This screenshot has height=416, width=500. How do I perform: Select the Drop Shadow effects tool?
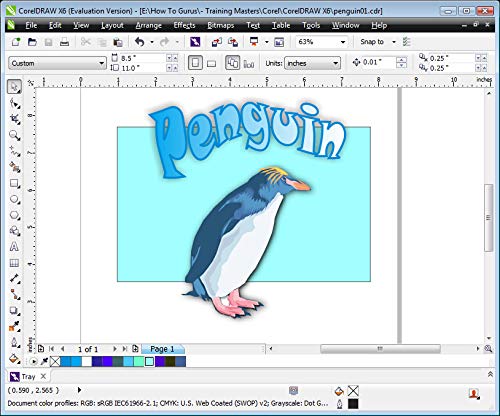(14, 311)
